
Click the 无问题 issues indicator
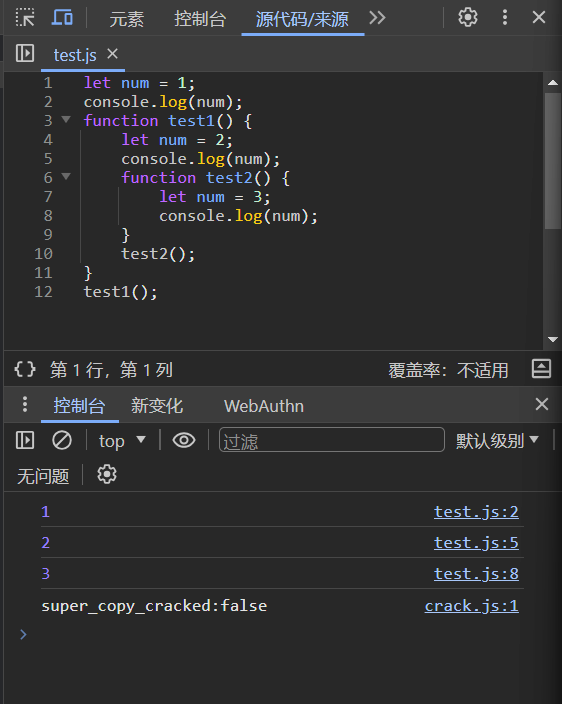(43, 476)
